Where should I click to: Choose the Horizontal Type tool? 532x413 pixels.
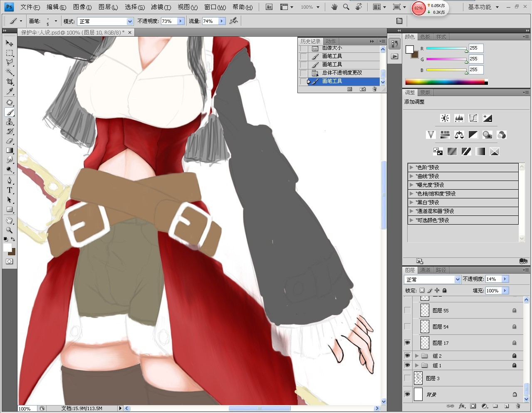[x=9, y=190]
